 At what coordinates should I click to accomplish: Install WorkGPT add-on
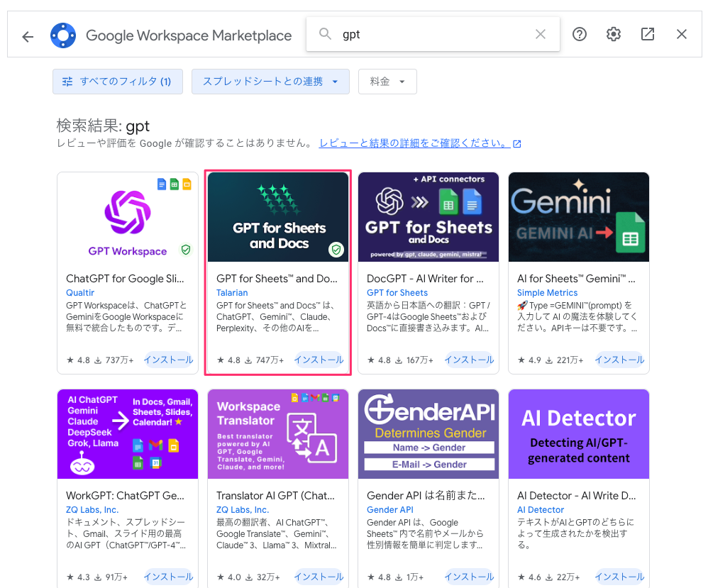coord(168,577)
